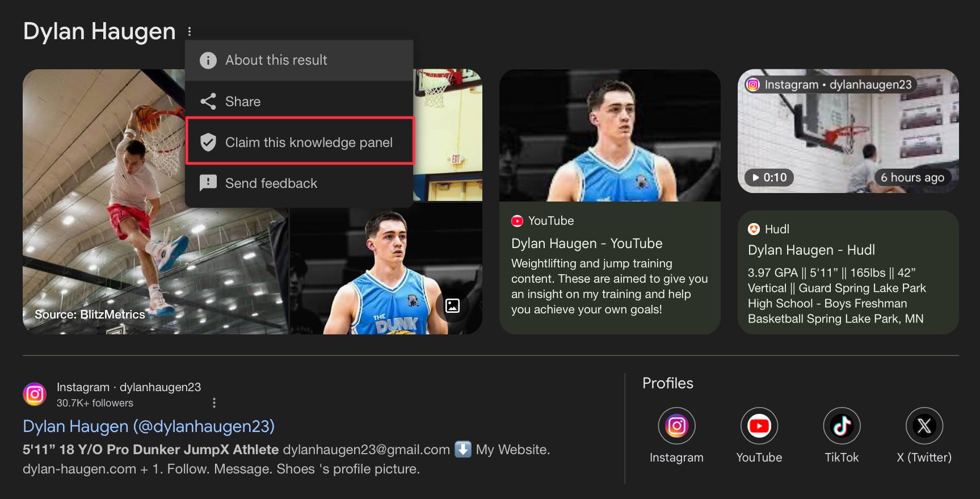The width and height of the screenshot is (980, 499).
Task: Click the feedback speech bubble icon
Action: (208, 183)
